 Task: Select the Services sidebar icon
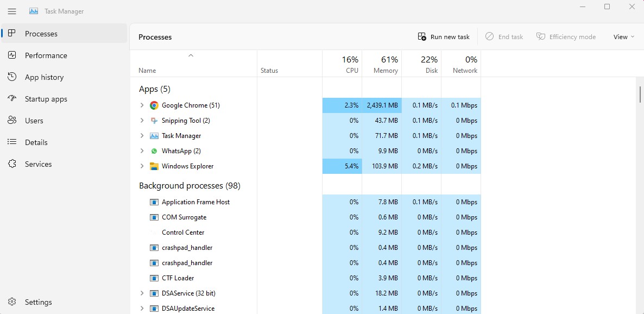point(11,164)
